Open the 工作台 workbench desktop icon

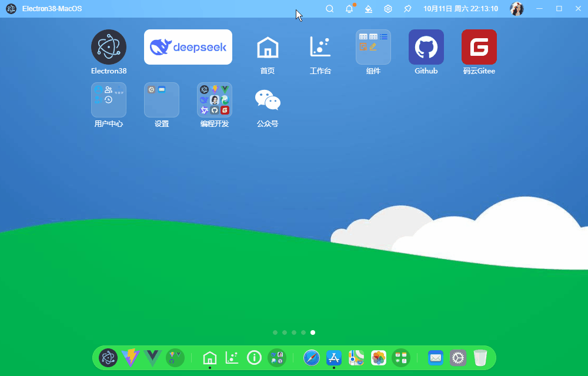[320, 47]
